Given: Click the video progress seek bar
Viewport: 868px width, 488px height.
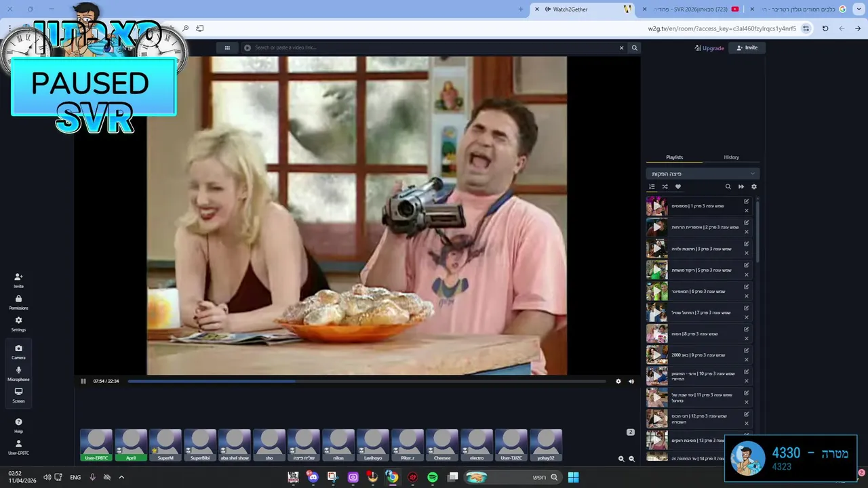Looking at the screenshot, I should coord(367,381).
